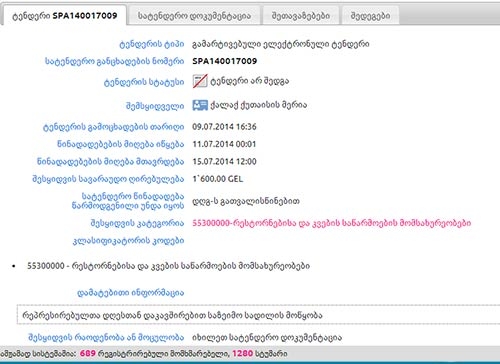500x364 pixels.
Task: Open the ტენდერი SPA140017009 tab
Action: pyautogui.click(x=65, y=16)
